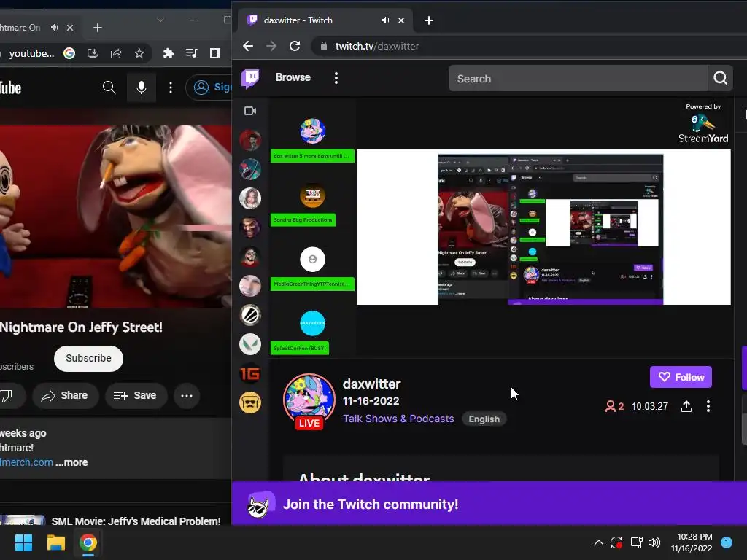Open the Valorant-logo channel in sidebar
This screenshot has width=747, height=560.
pos(250,344)
